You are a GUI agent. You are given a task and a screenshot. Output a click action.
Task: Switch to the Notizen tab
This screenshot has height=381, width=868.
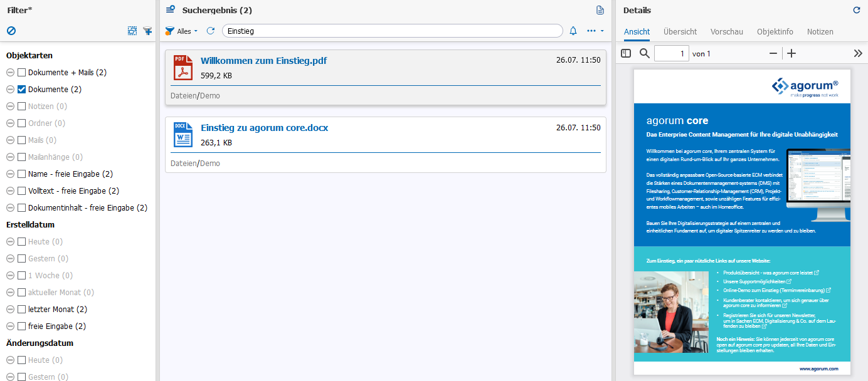point(820,32)
